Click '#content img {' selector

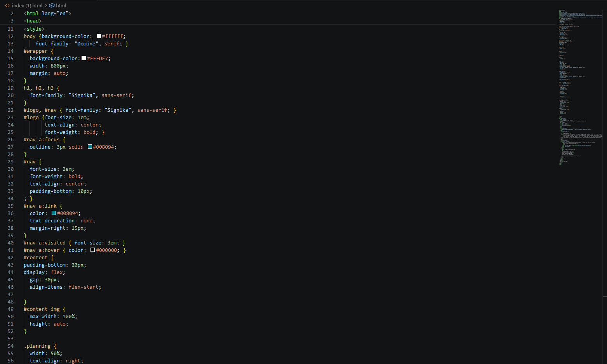[45, 309]
